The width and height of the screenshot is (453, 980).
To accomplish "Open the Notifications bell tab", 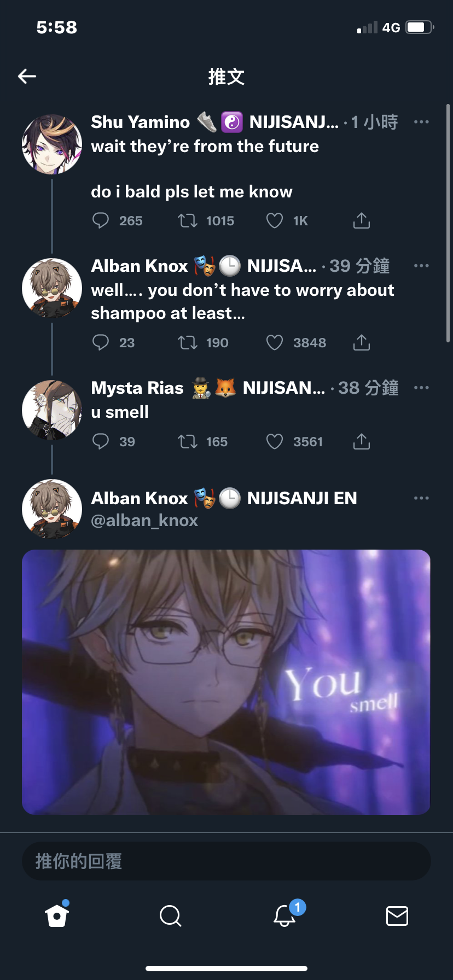I will point(285,915).
